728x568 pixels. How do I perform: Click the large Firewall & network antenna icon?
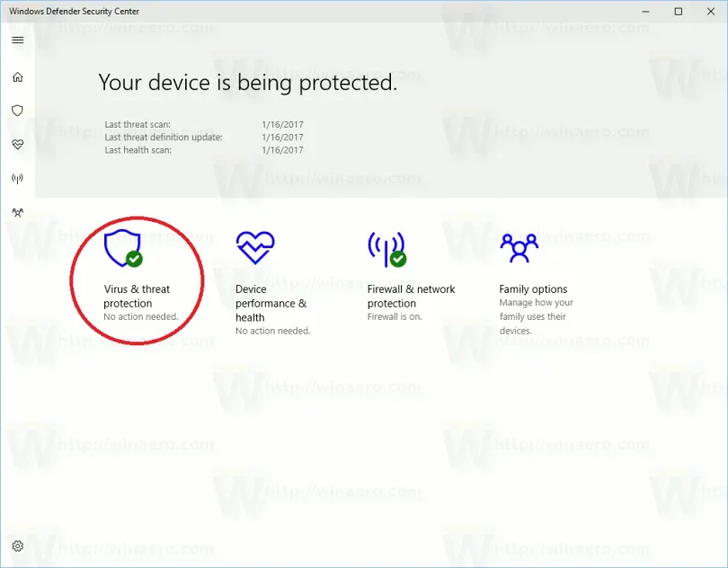(x=386, y=249)
